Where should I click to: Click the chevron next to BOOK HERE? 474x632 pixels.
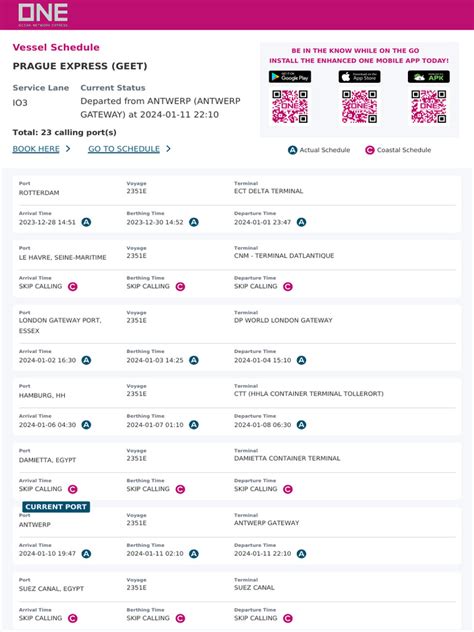(x=68, y=149)
